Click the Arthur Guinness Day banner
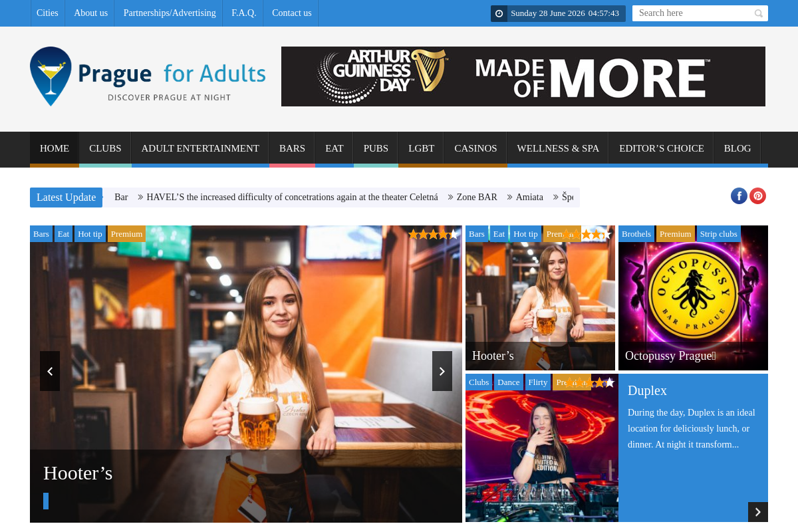798x532 pixels. coord(523,76)
